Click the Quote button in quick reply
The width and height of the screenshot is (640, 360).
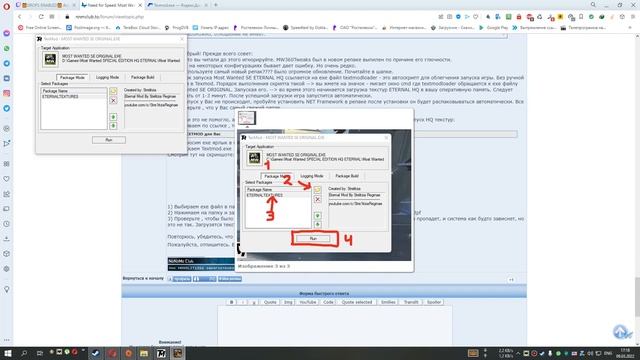coord(270,302)
